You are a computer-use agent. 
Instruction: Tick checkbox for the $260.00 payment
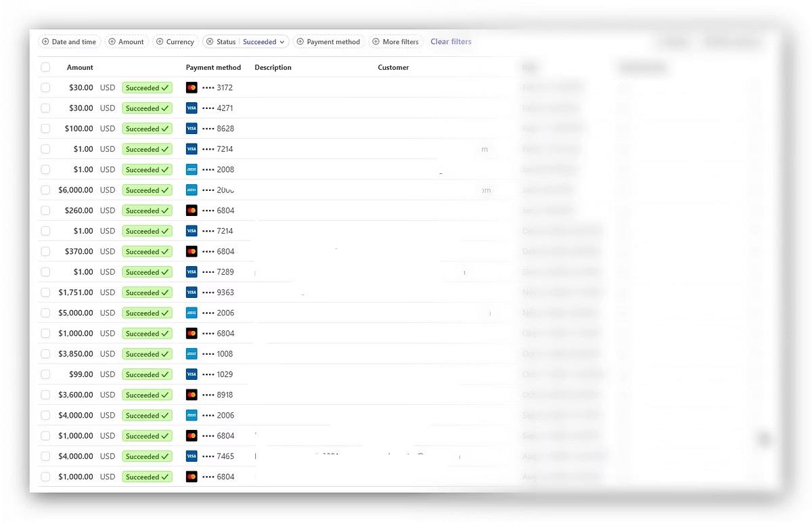(45, 210)
